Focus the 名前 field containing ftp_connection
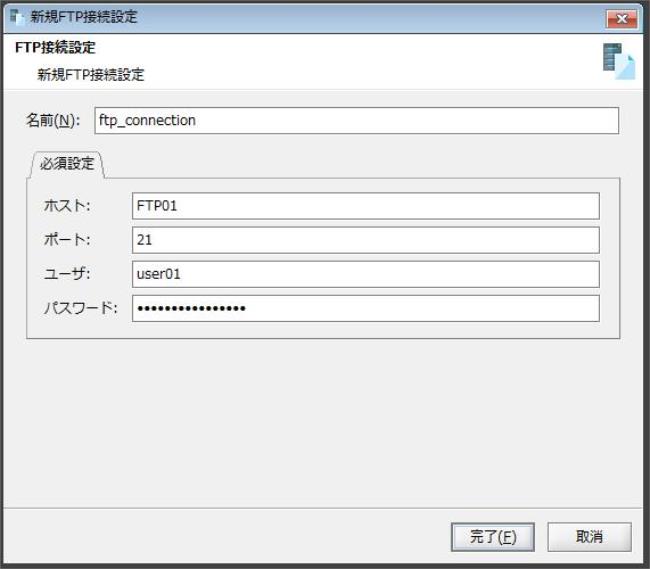The height and width of the screenshot is (569, 650). tap(355, 120)
